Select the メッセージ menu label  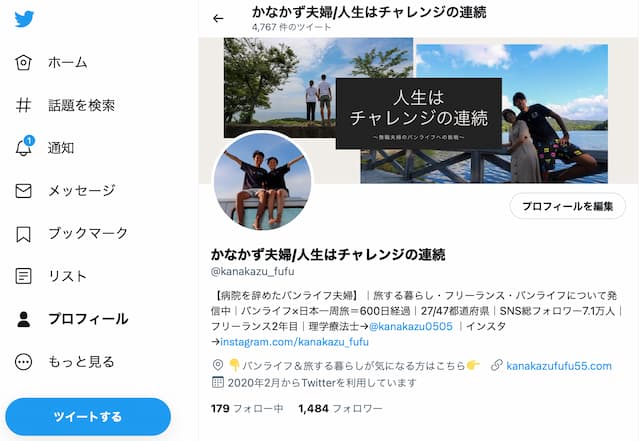click(x=82, y=190)
